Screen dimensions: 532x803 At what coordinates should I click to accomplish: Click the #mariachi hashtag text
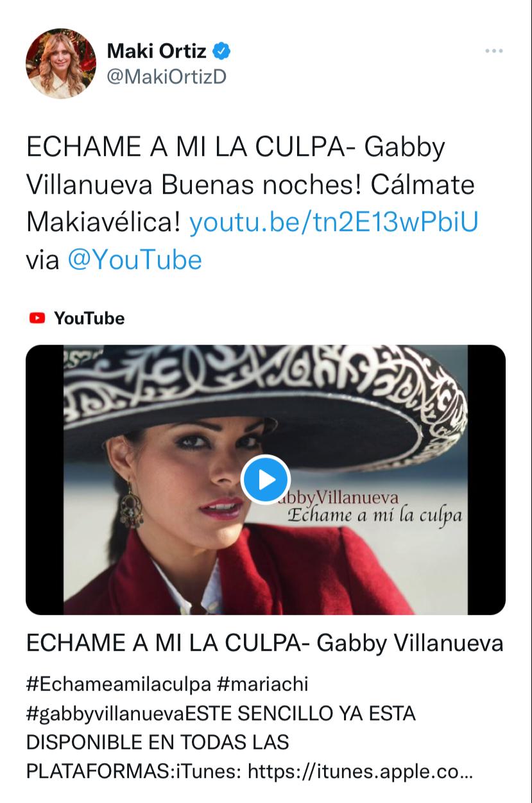(263, 684)
